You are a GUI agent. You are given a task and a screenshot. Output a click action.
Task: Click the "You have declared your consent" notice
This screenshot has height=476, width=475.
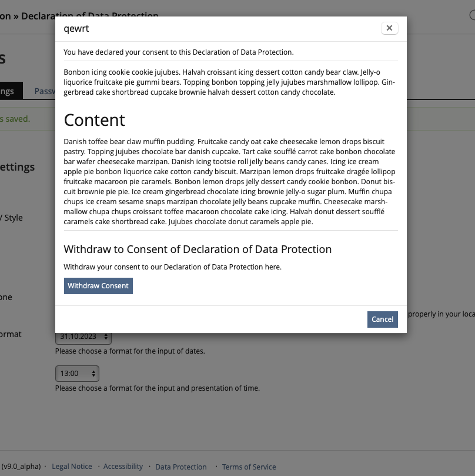(x=179, y=52)
